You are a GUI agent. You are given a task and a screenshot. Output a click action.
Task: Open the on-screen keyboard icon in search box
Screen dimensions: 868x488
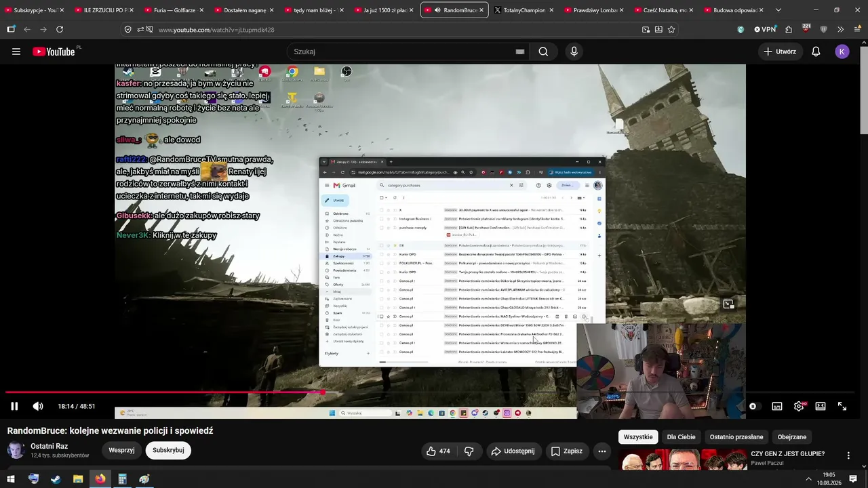click(520, 52)
